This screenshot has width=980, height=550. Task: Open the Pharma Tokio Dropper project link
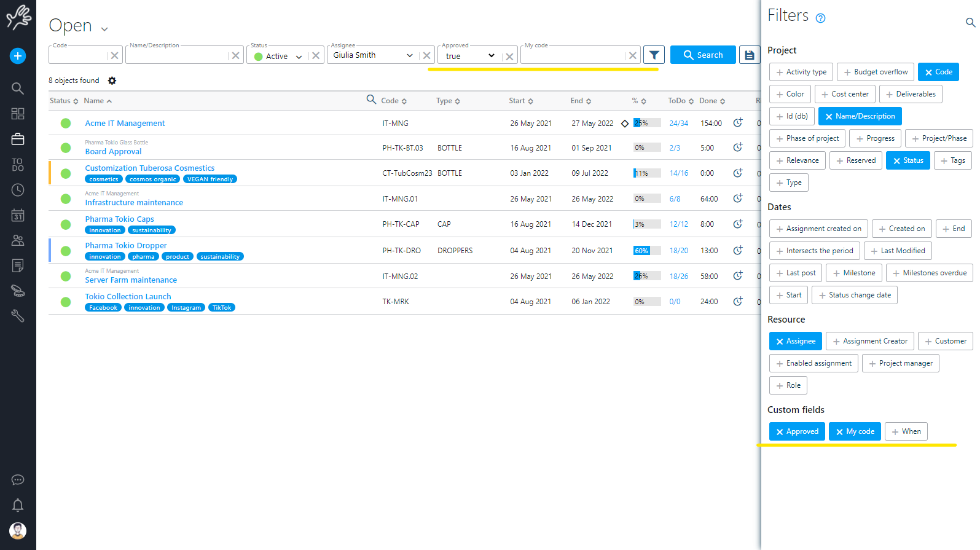126,245
